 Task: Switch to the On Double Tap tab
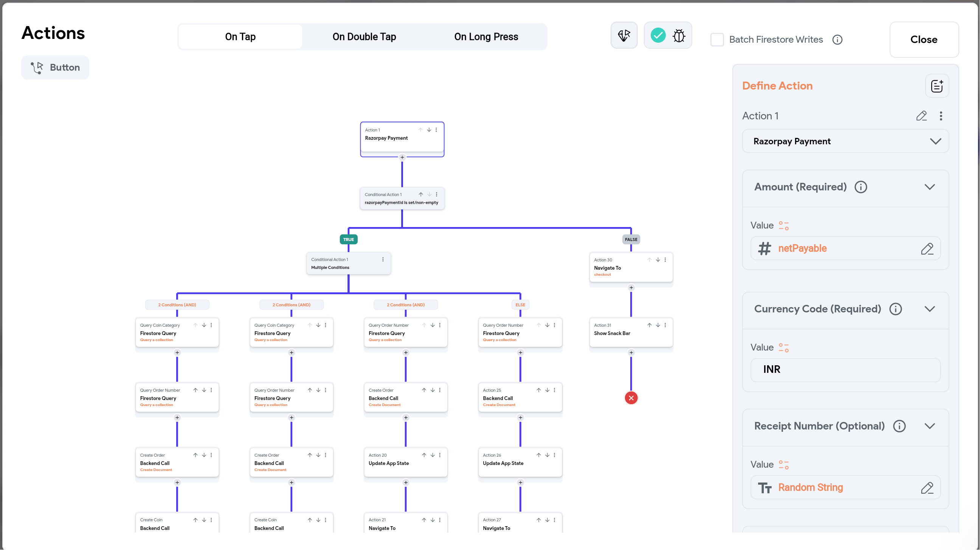tap(364, 37)
